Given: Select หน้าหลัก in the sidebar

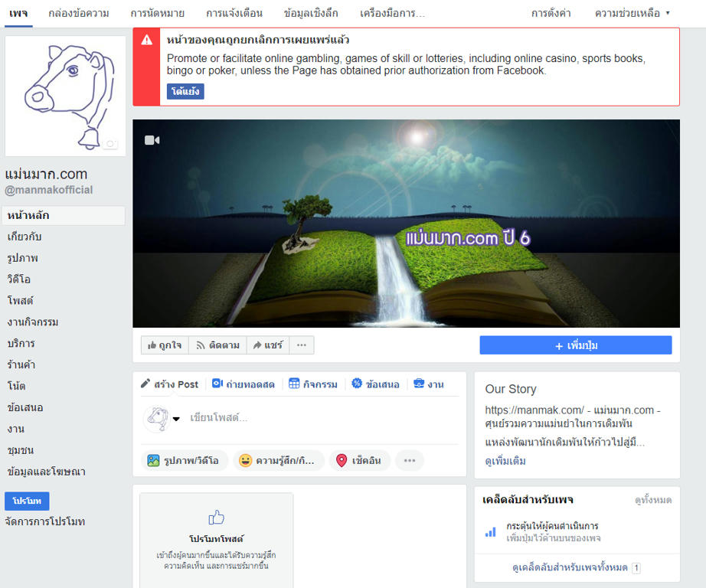Looking at the screenshot, I should click(x=64, y=215).
